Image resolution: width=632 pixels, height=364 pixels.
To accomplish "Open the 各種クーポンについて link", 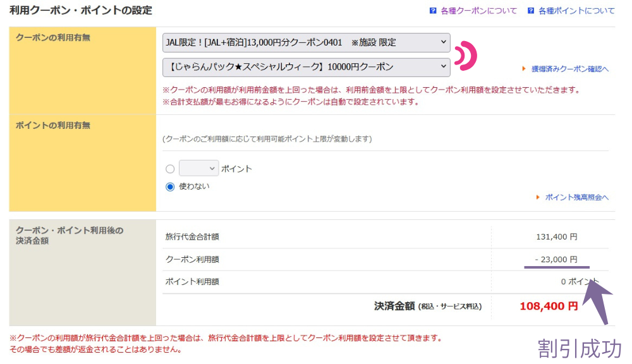I will click(x=478, y=11).
